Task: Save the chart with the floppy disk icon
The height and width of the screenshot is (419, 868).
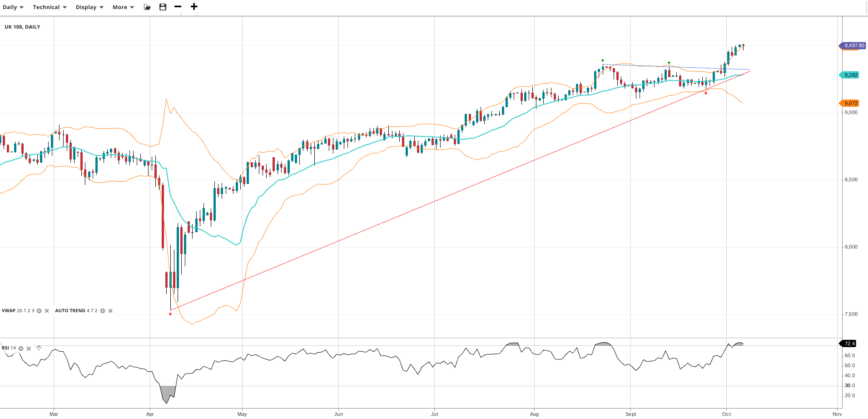Action: pyautogui.click(x=163, y=7)
